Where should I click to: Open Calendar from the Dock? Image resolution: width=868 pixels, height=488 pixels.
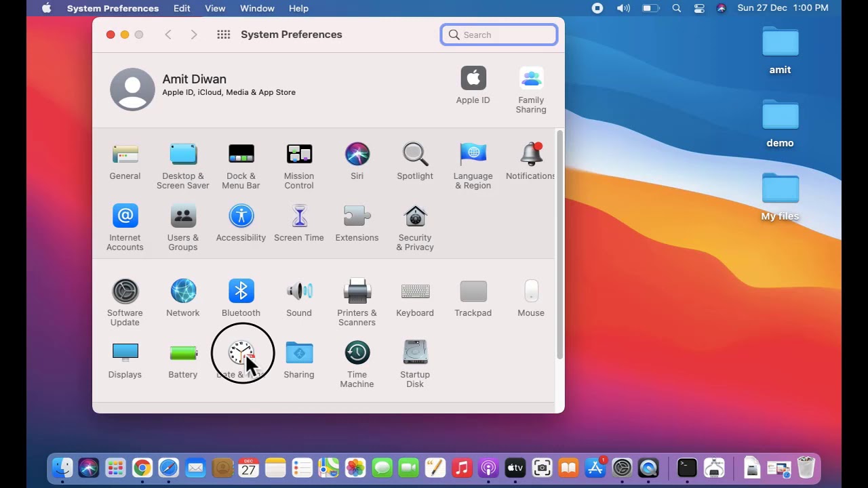[249, 468]
